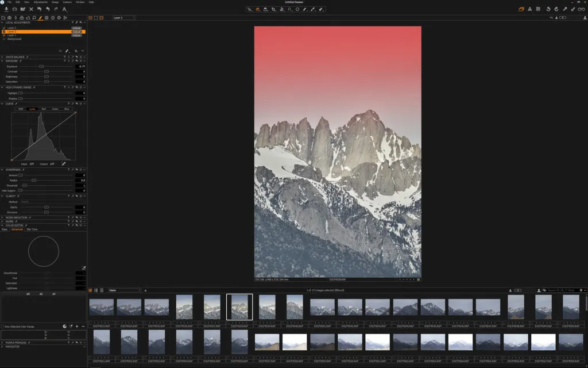Disable the Layer 3 checkbox
Image resolution: width=588 pixels, height=368 pixels.
click(4, 28)
